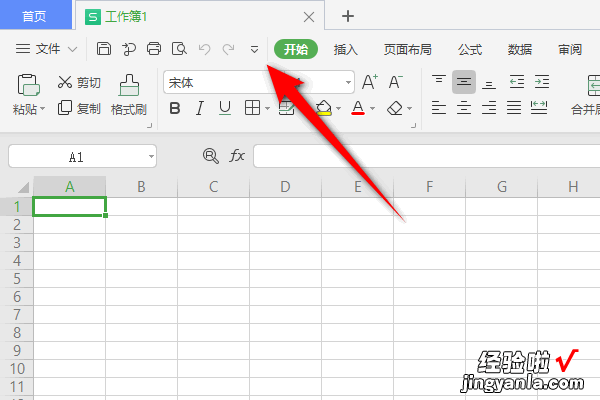Screen dimensions: 600x400
Task: Click the formula bar input field
Action: 427,156
